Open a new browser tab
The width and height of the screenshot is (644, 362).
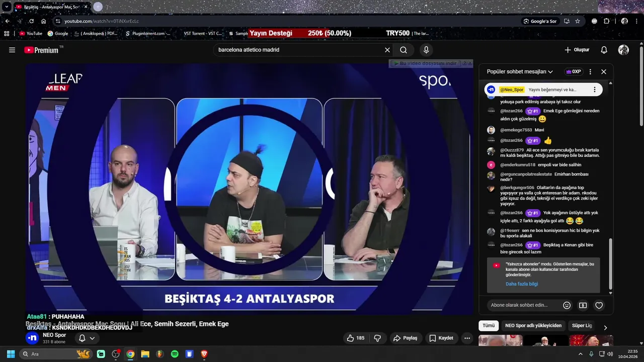pos(98,7)
